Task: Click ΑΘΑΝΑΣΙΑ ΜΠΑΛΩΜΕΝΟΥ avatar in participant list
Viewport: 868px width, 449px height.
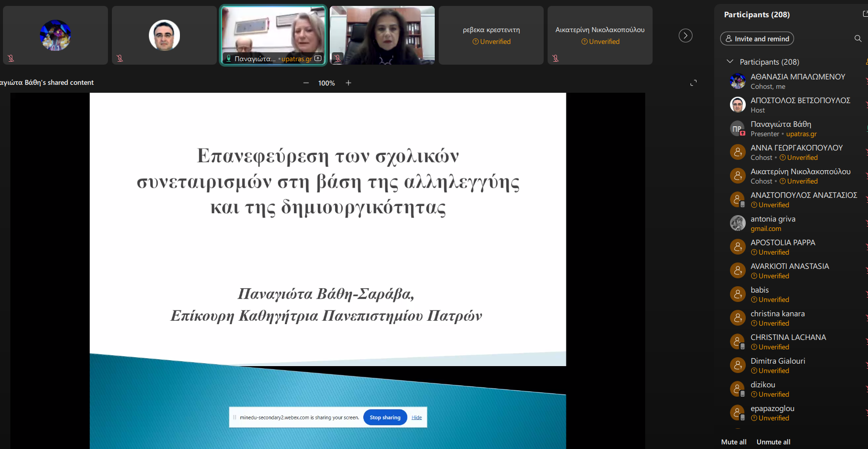Action: coord(737,81)
